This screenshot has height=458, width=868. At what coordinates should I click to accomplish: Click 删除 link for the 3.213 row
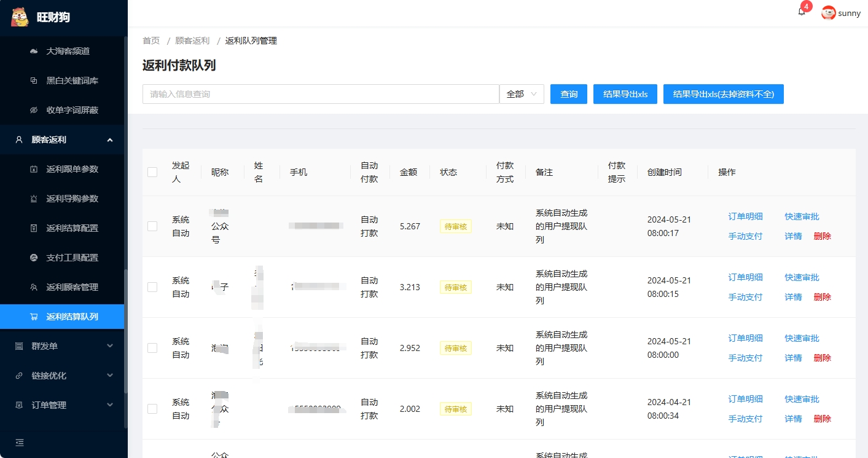[822, 297]
